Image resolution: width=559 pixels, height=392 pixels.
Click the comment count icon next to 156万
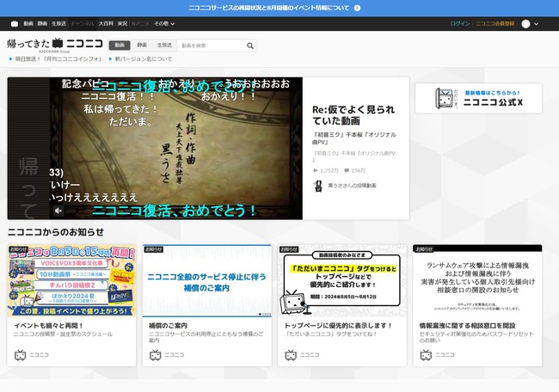pyautogui.click(x=347, y=170)
